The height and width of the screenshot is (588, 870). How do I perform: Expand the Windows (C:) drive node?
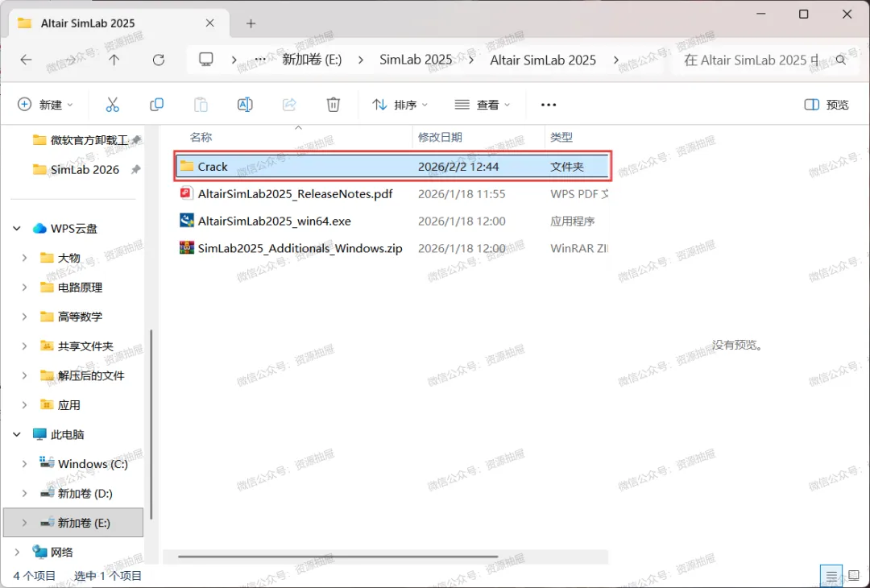coord(24,464)
